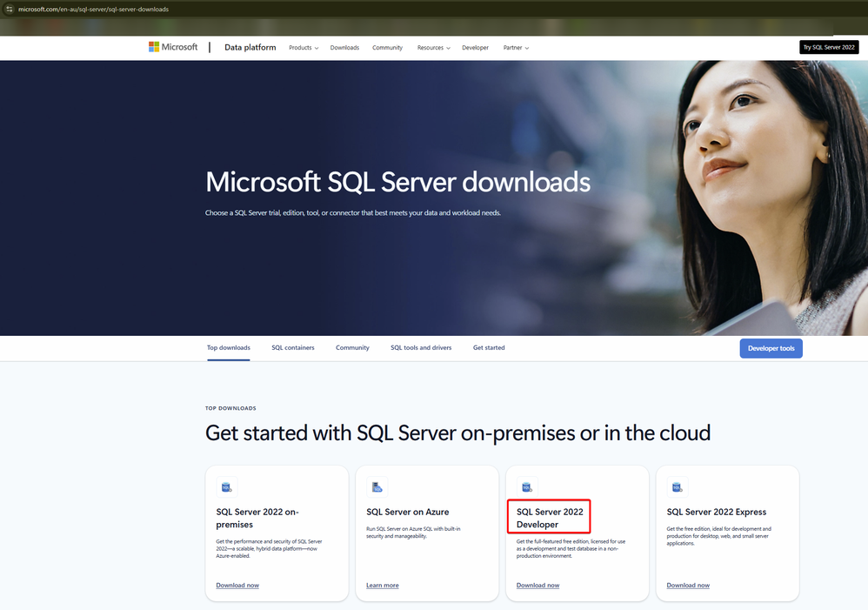The width and height of the screenshot is (868, 610).
Task: Open the Developer nav item
Action: [475, 48]
